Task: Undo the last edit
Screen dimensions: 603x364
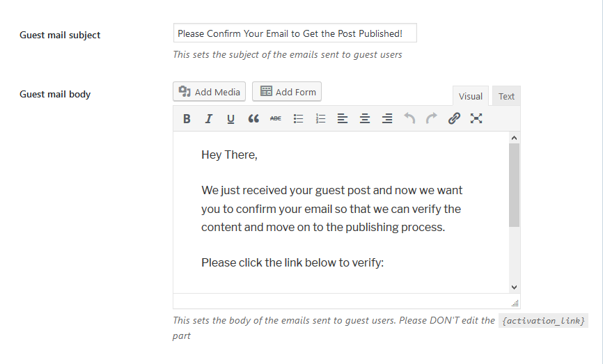Action: [x=409, y=119]
